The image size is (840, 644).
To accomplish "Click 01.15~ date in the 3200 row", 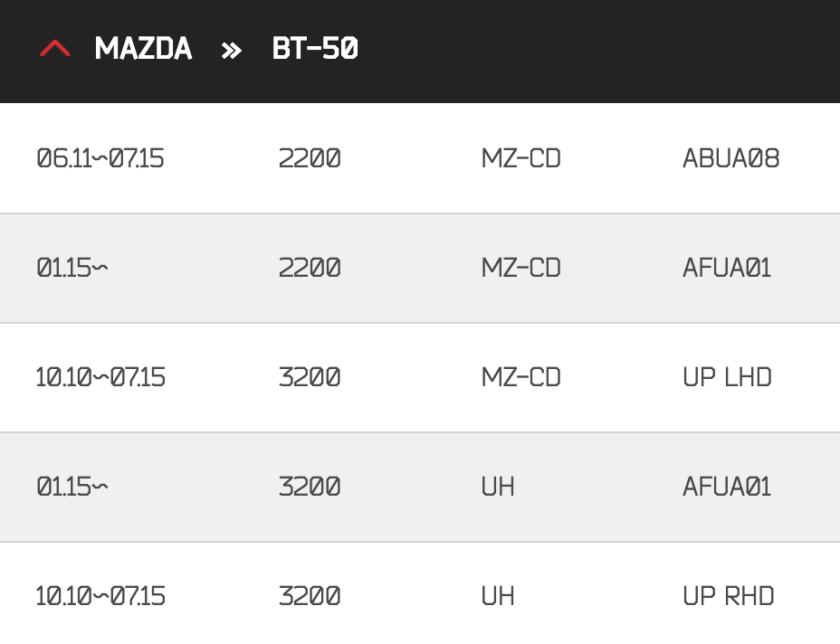I will tap(72, 487).
